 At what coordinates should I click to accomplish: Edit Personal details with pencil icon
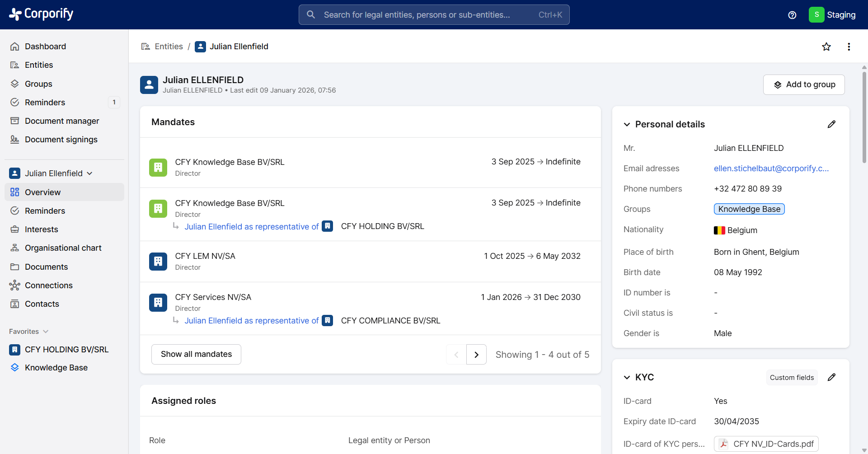(831, 124)
